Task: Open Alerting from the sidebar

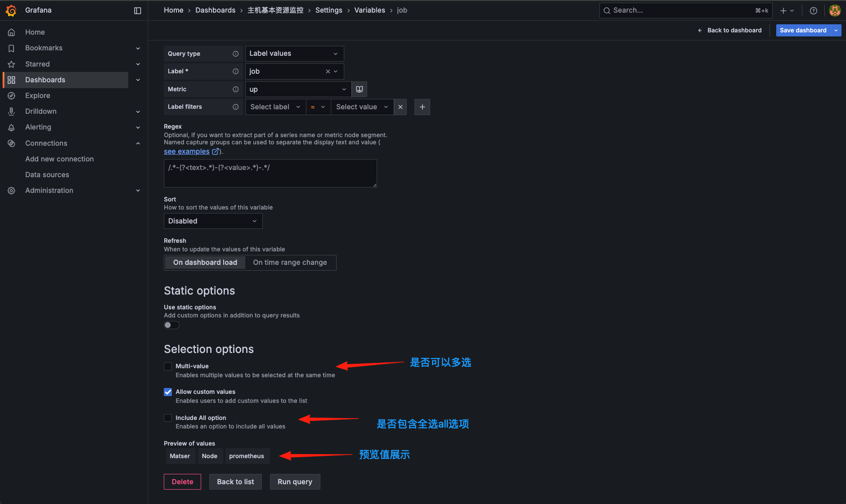Action: [x=38, y=127]
